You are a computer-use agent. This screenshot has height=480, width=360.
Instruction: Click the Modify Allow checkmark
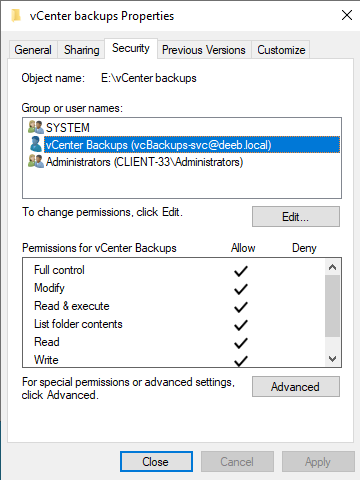(x=241, y=289)
